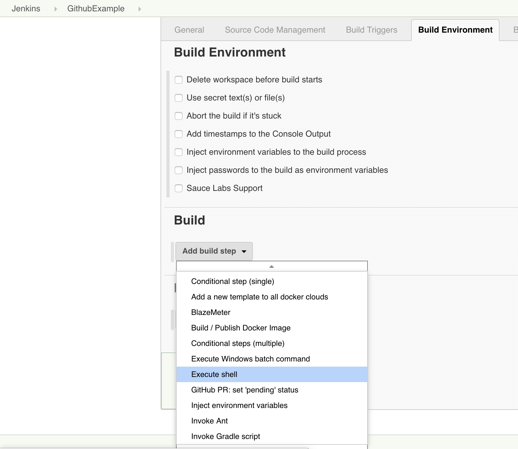Check Inject environment variables to build process
The width and height of the screenshot is (518, 449).
click(x=179, y=152)
